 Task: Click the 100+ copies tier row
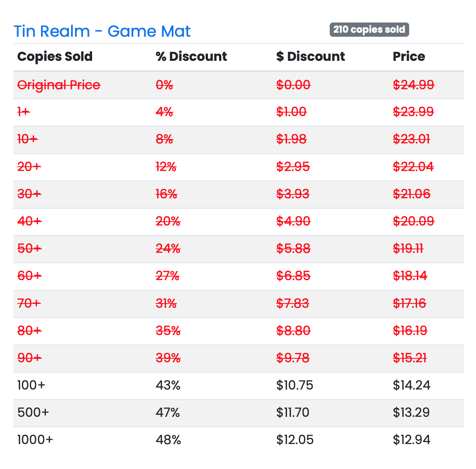[239, 386]
